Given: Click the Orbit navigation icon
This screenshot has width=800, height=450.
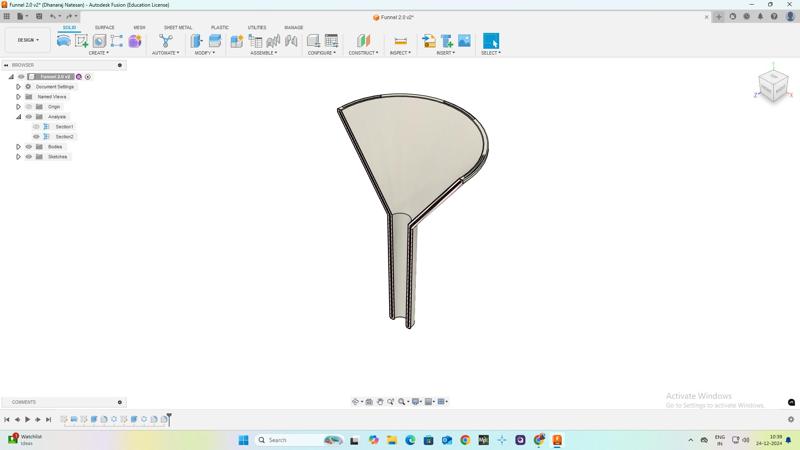Looking at the screenshot, I should pos(356,402).
